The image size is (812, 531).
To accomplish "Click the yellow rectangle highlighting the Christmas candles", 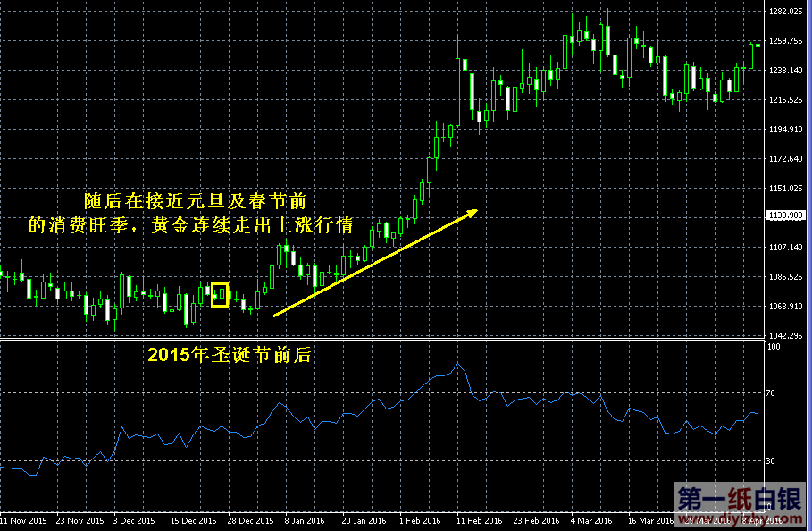I will tap(220, 295).
